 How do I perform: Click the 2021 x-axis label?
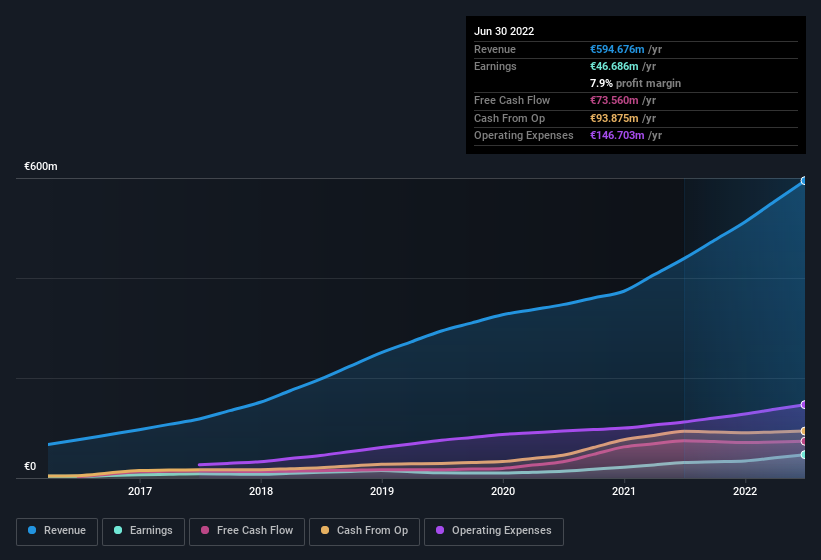pos(624,491)
